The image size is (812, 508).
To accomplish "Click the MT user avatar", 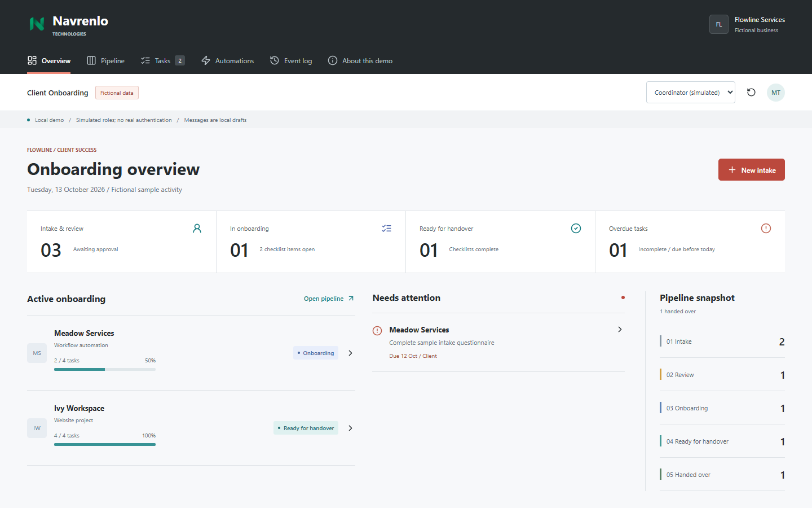I will [x=776, y=93].
